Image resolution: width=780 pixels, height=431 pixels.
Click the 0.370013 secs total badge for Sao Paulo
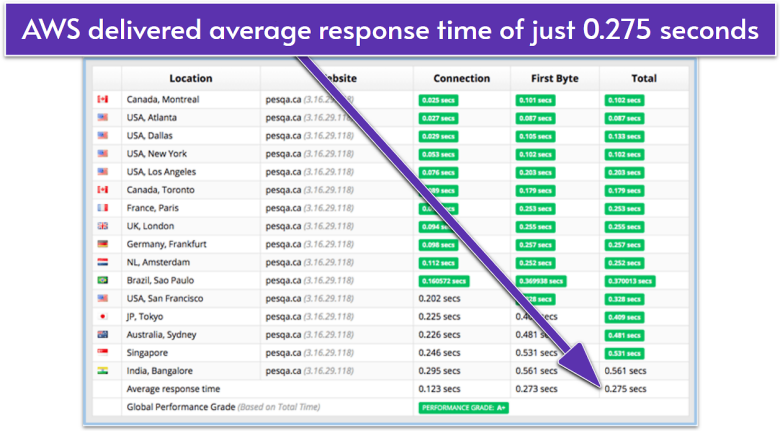(630, 281)
